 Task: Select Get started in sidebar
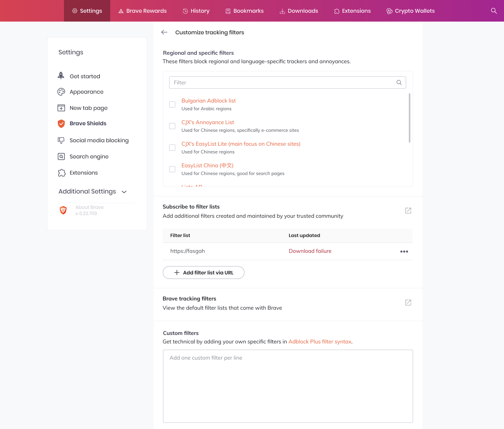click(x=85, y=76)
